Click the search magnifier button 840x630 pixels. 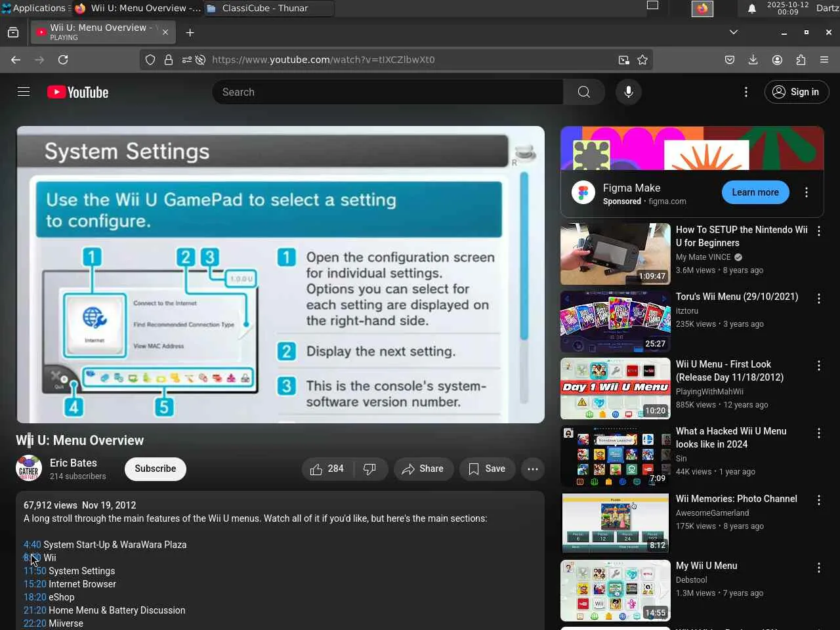(584, 92)
